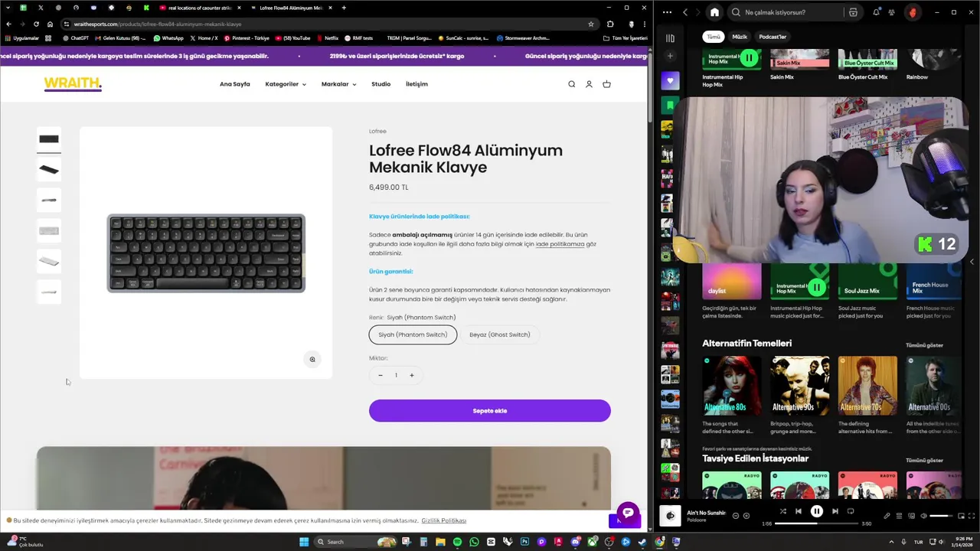Enter Spotify full screen mode
The width and height of the screenshot is (980, 551).
point(972,516)
